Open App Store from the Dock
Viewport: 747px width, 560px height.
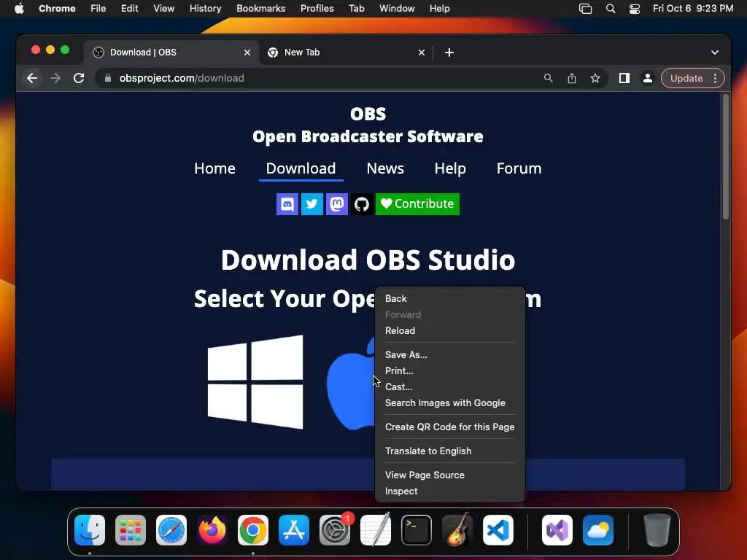[294, 530]
